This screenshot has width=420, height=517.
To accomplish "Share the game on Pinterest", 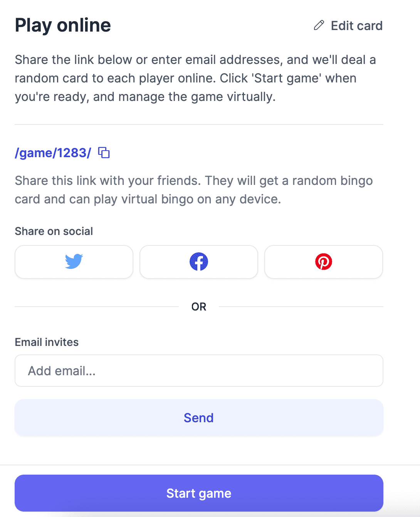I will pyautogui.click(x=324, y=262).
